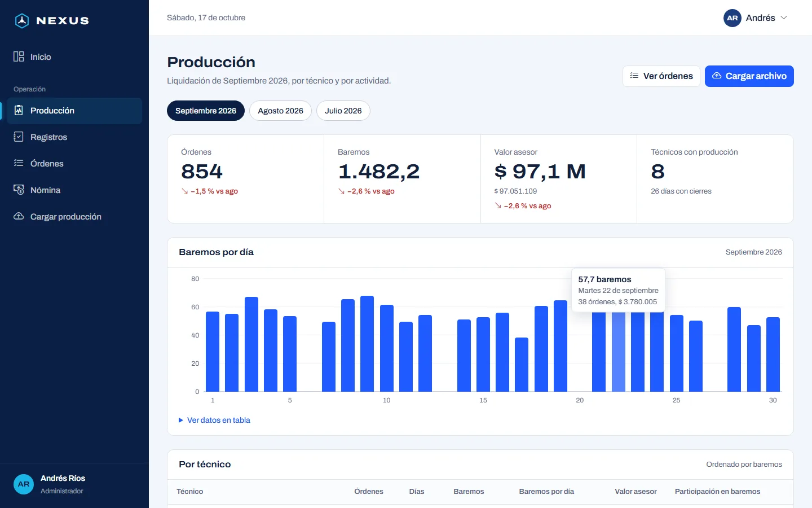The height and width of the screenshot is (508, 812).
Task: Click the Días column header
Action: (x=417, y=492)
